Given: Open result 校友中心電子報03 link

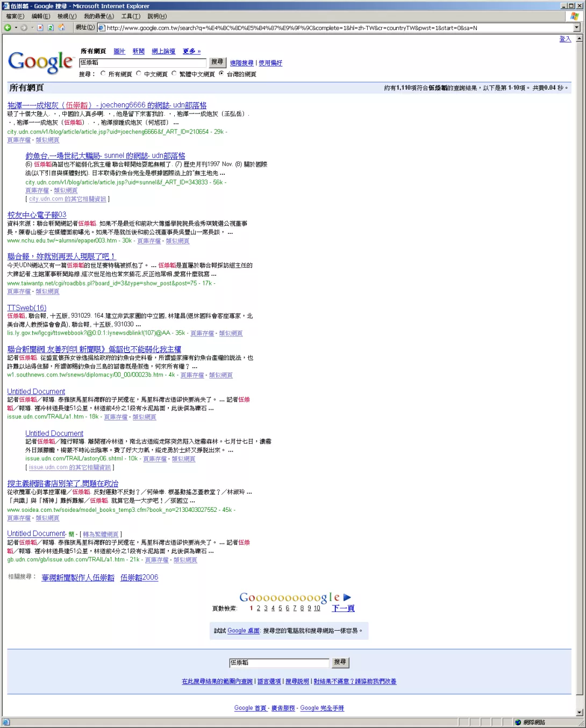Looking at the screenshot, I should 37,215.
